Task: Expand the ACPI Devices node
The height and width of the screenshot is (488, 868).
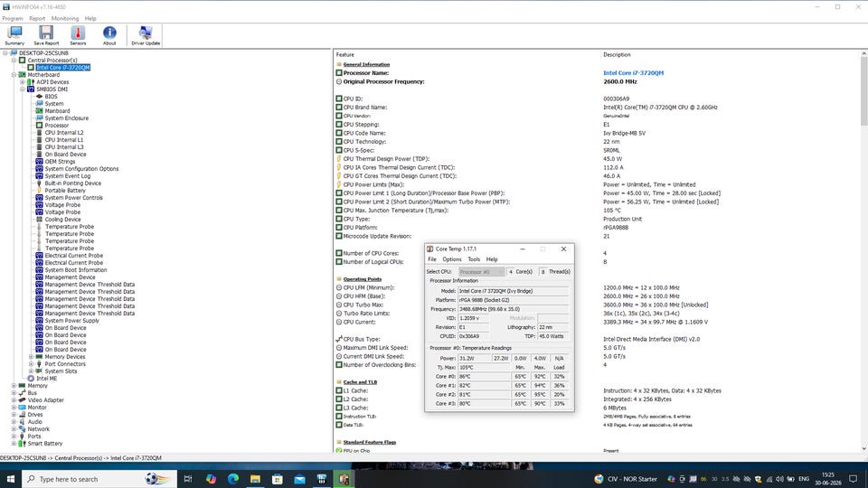Action: 23,82
